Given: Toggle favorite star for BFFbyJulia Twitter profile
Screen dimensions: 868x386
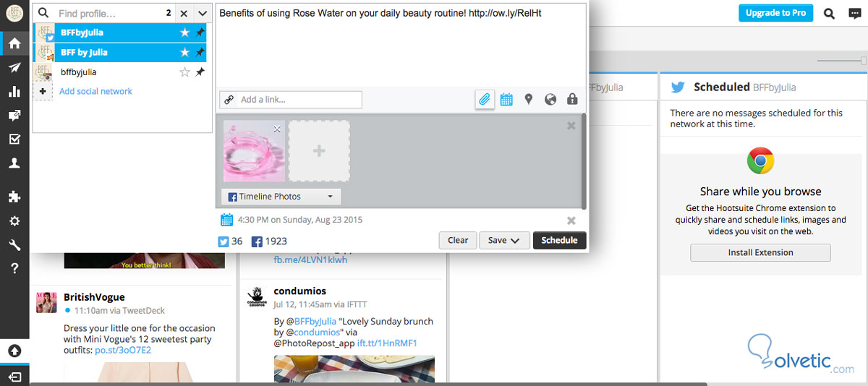Looking at the screenshot, I should coord(184,33).
